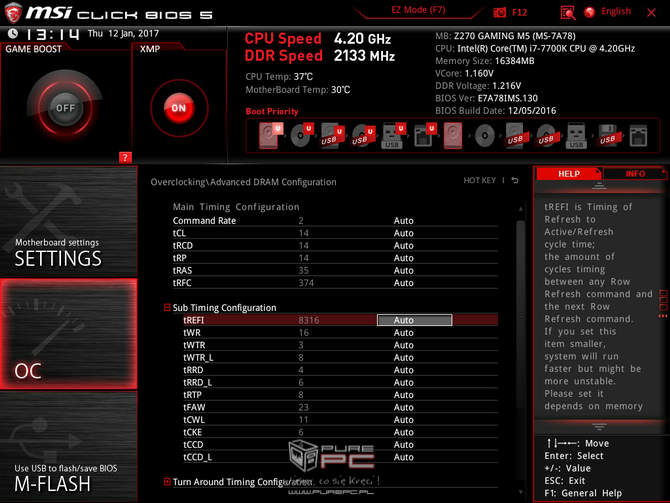Screen dimensions: 670x503
Task: Select the tRRD timing row label
Action: [193, 370]
